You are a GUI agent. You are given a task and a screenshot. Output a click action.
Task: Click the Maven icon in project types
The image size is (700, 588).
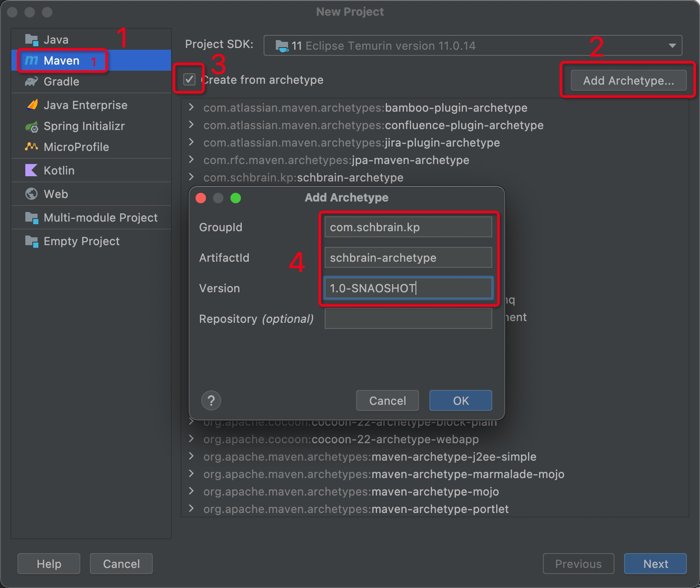pos(31,60)
